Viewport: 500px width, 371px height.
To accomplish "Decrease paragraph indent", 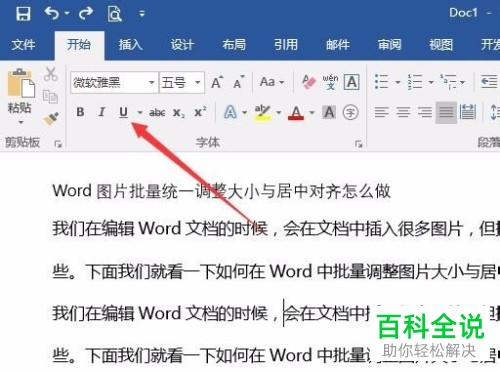I will 489,82.
